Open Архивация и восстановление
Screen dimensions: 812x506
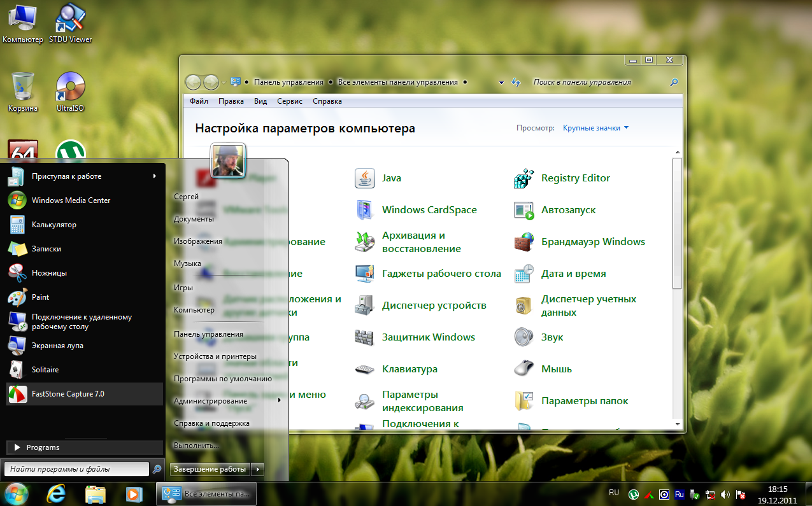point(408,242)
